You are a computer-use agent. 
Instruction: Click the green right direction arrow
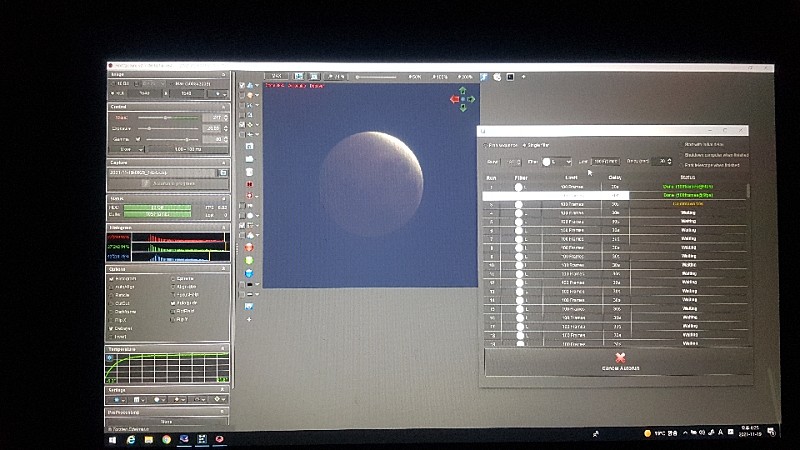click(471, 99)
